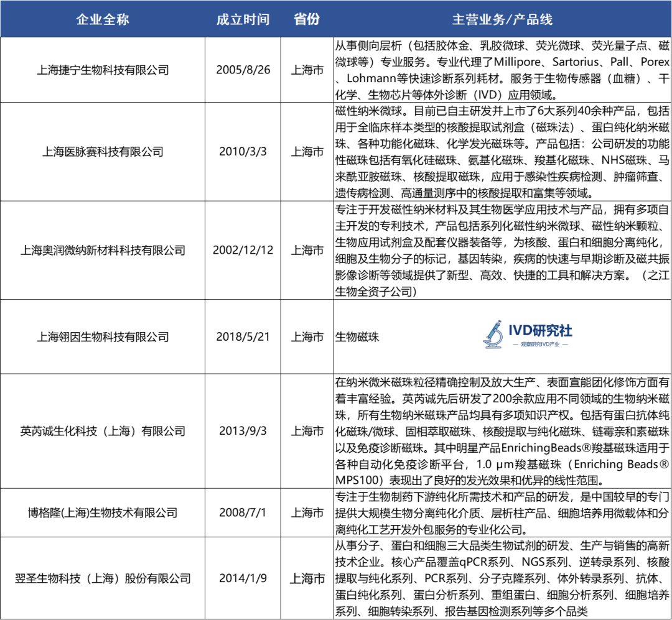The width and height of the screenshot is (672, 620).
Task: Click the 翌圣生物科技（上海）股份有限公司 cell
Action: [103, 578]
